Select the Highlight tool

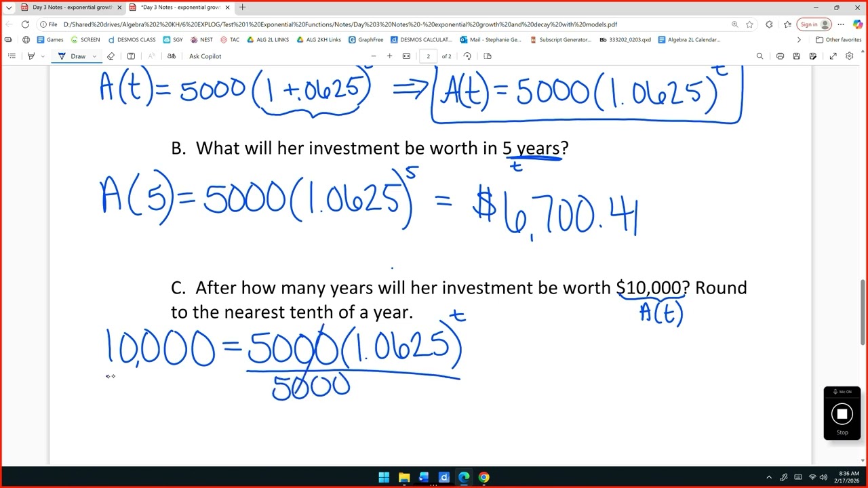[x=31, y=56]
